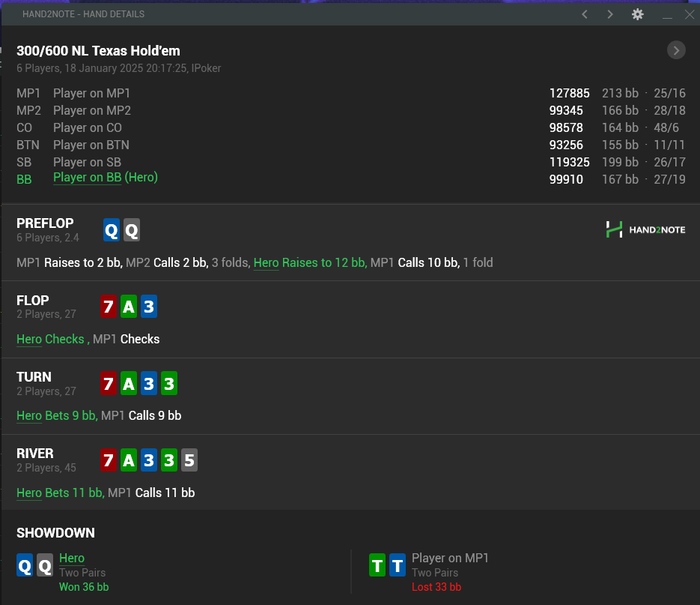Click Hero Bets 9 bb on turn
Screen dimensions: 700x605
click(57, 416)
